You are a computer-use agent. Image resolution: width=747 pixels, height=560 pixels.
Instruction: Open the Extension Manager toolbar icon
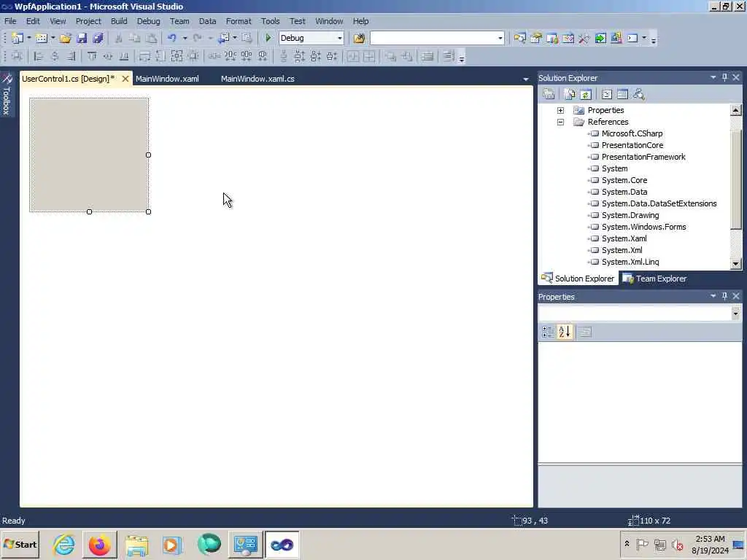[616, 38]
